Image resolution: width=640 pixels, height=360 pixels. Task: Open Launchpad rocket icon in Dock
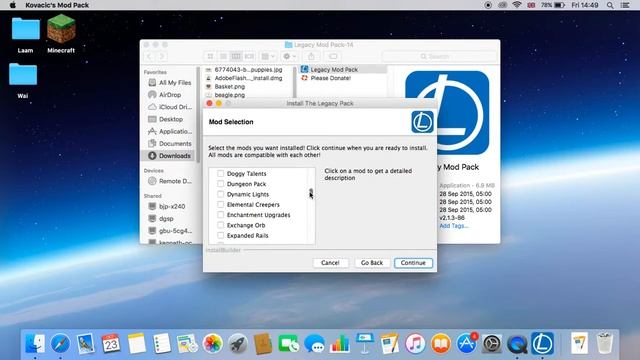pyautogui.click(x=238, y=343)
